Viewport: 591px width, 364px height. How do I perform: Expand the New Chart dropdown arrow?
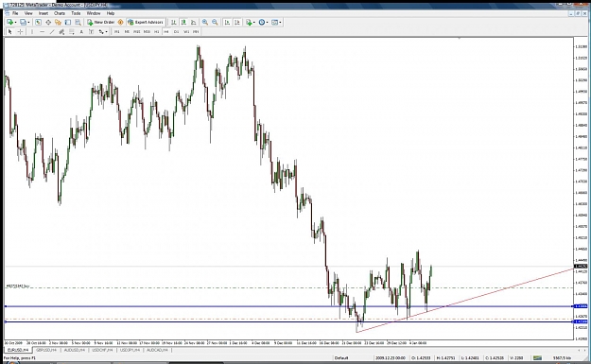click(15, 23)
